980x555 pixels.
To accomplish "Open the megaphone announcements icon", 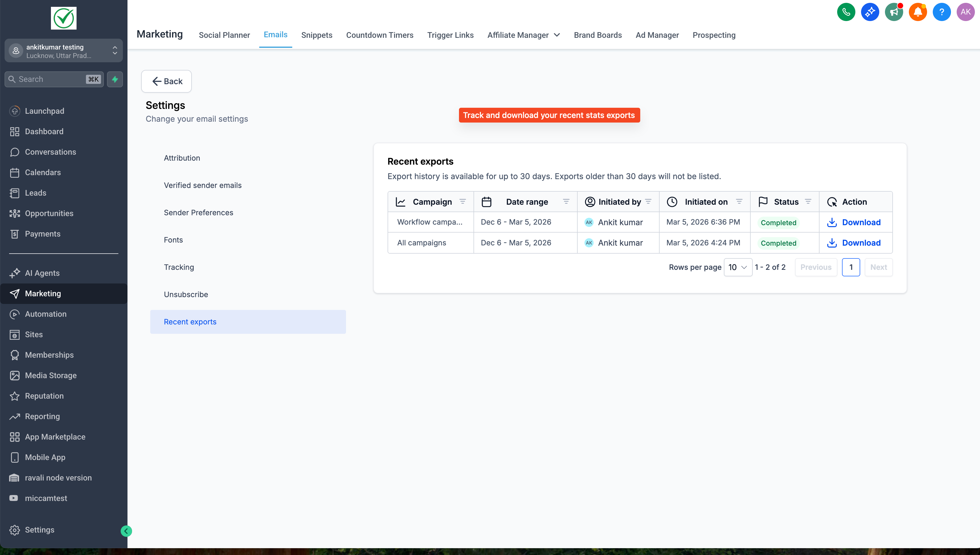I will click(x=894, y=12).
